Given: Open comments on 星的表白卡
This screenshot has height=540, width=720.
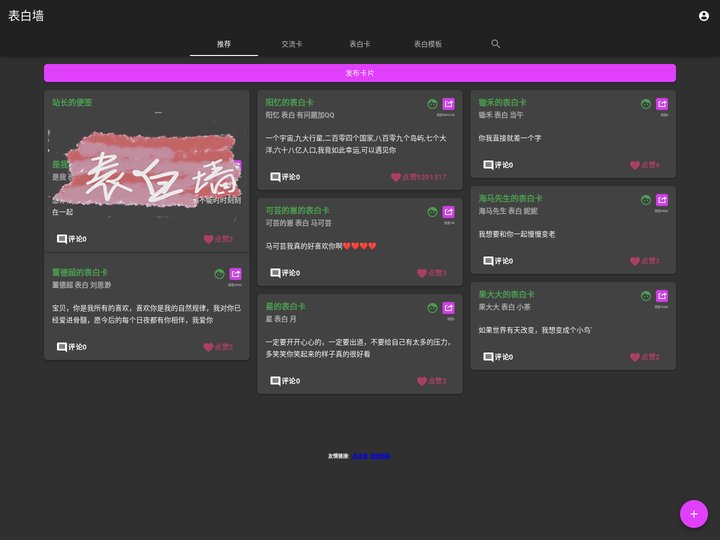Looking at the screenshot, I should click(285, 381).
